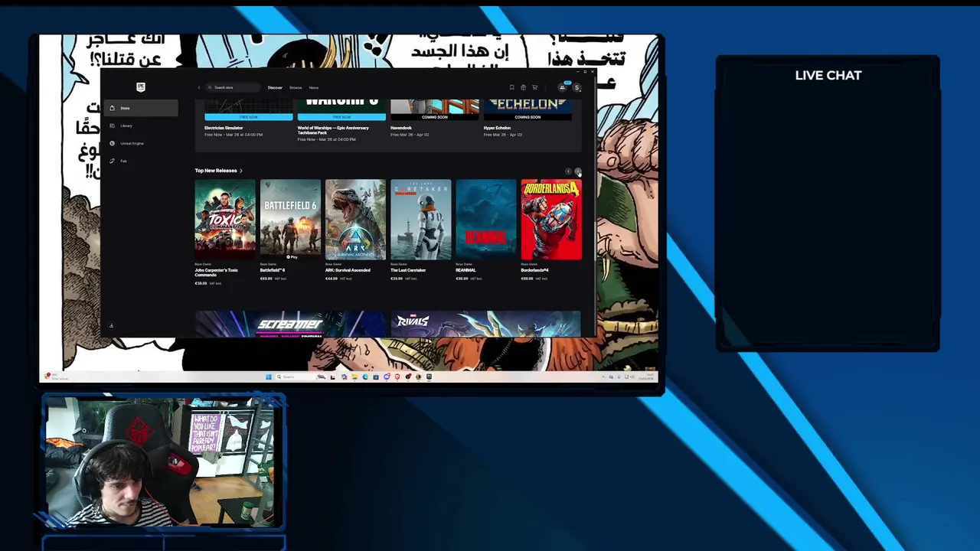This screenshot has width=980, height=551.
Task: Click next arrow of Top New Releases carousel
Action: pos(578,171)
